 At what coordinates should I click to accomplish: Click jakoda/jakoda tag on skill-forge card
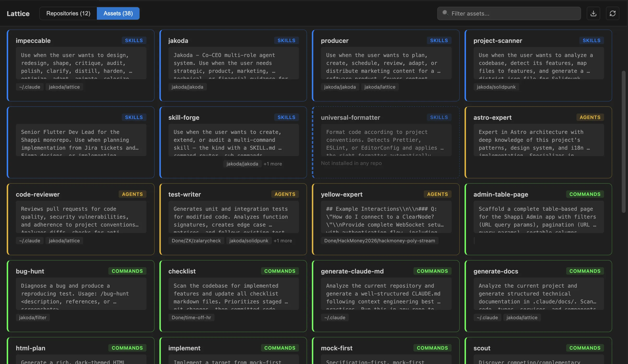(242, 164)
